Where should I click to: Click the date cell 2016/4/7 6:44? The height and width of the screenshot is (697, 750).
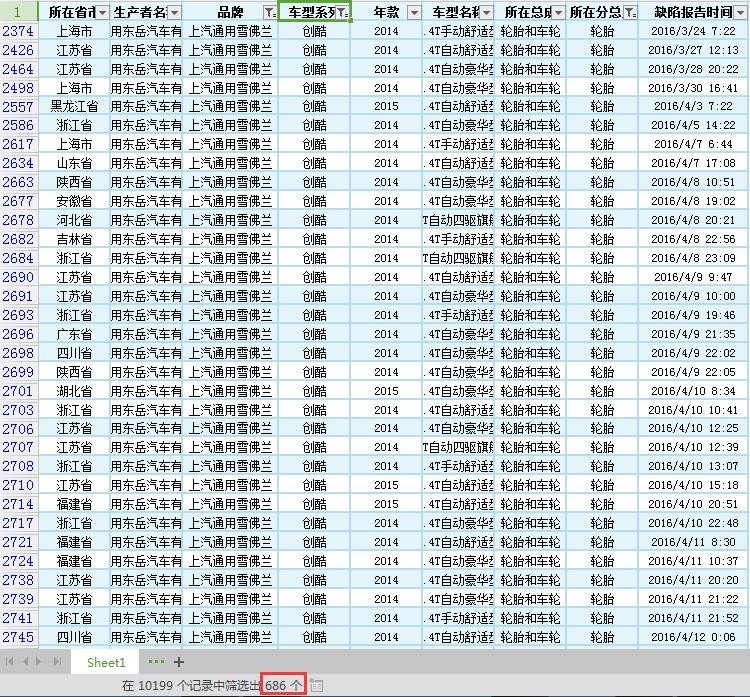tap(693, 144)
